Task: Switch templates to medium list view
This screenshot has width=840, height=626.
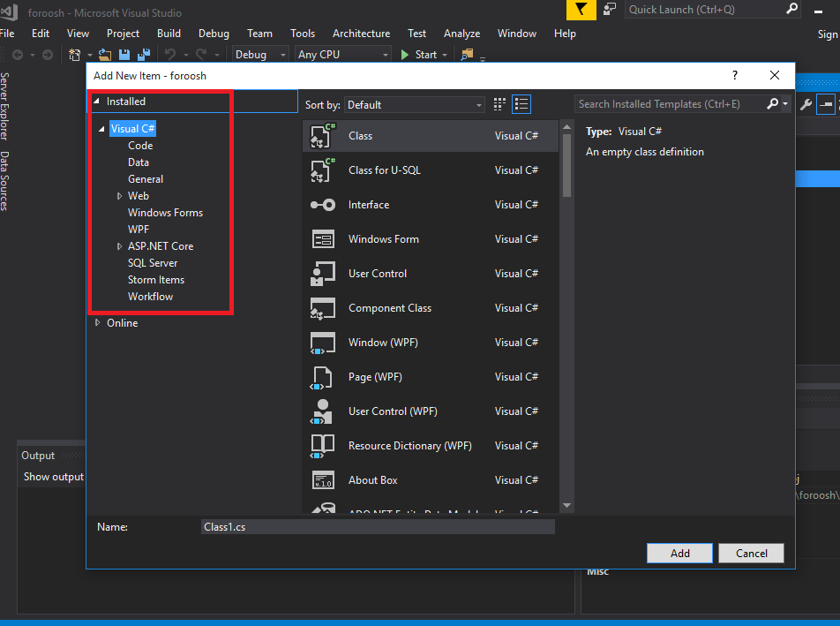Action: pyautogui.click(x=521, y=104)
